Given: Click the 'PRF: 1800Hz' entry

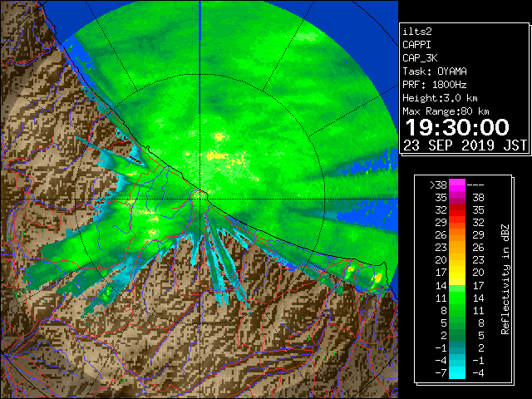Looking at the screenshot, I should 435,85.
